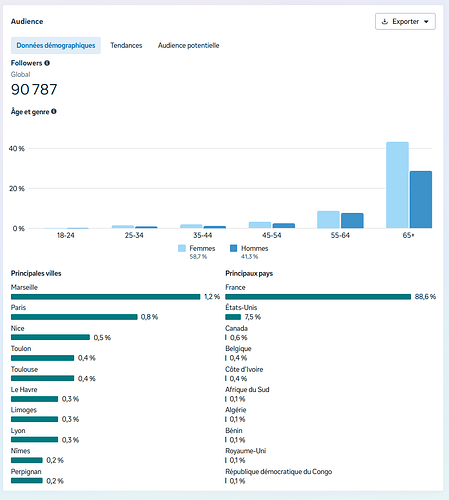Click the France country bar

(318, 297)
